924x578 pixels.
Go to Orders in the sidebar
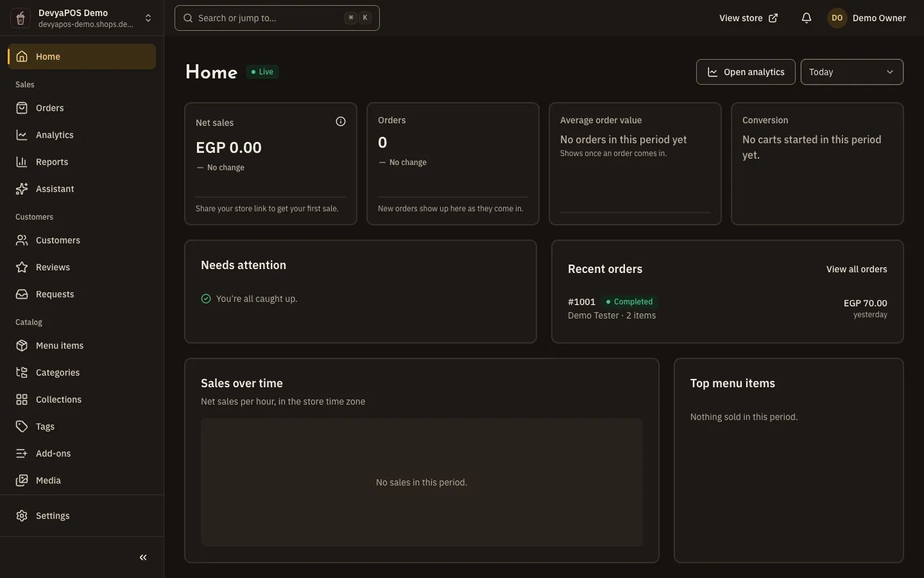[x=81, y=108]
